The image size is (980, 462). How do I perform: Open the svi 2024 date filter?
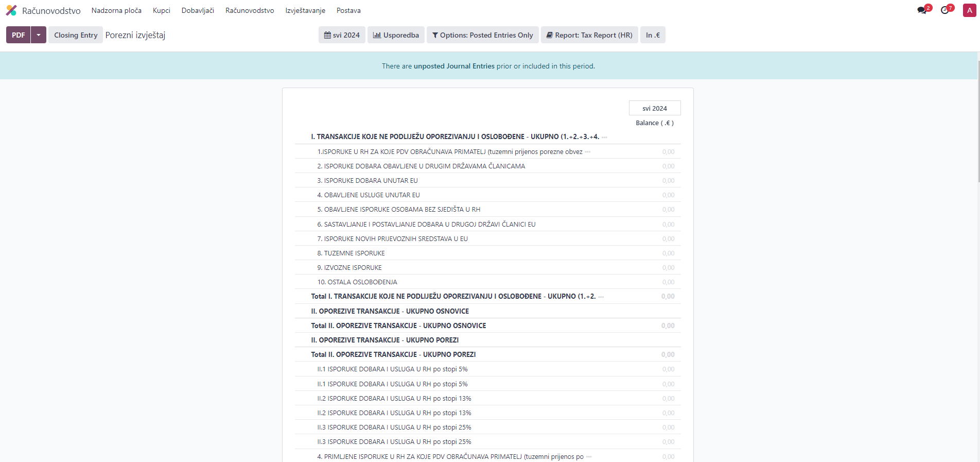click(342, 35)
